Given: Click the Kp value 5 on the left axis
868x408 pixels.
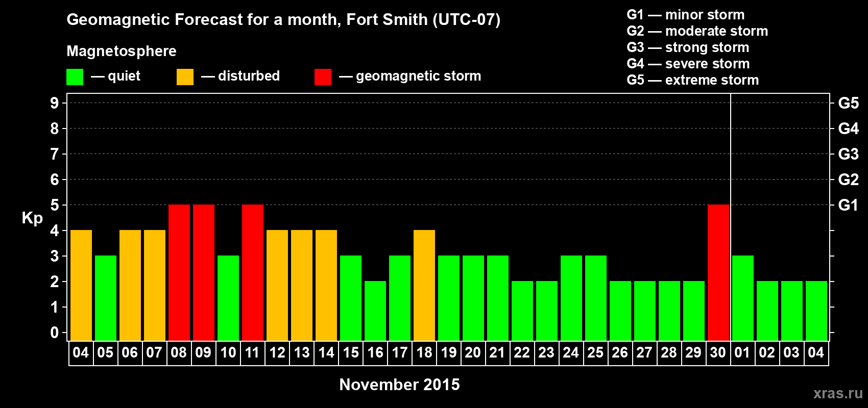Looking at the screenshot, I should coord(55,205).
